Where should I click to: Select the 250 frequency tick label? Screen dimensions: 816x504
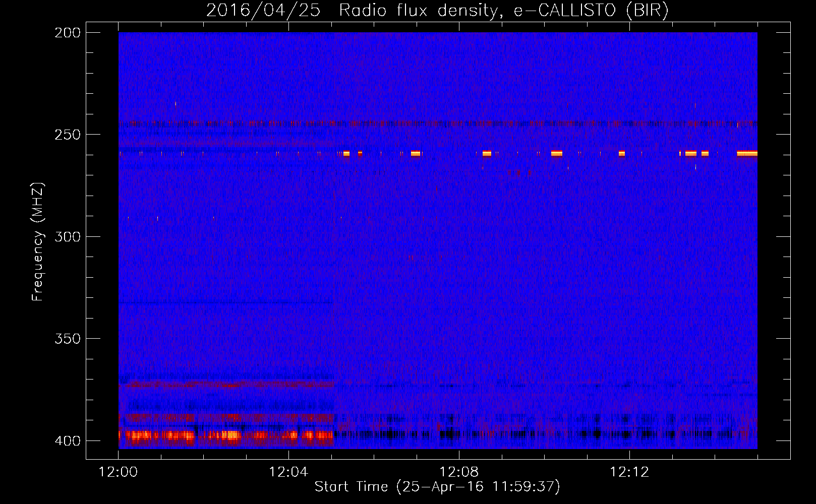click(68, 135)
